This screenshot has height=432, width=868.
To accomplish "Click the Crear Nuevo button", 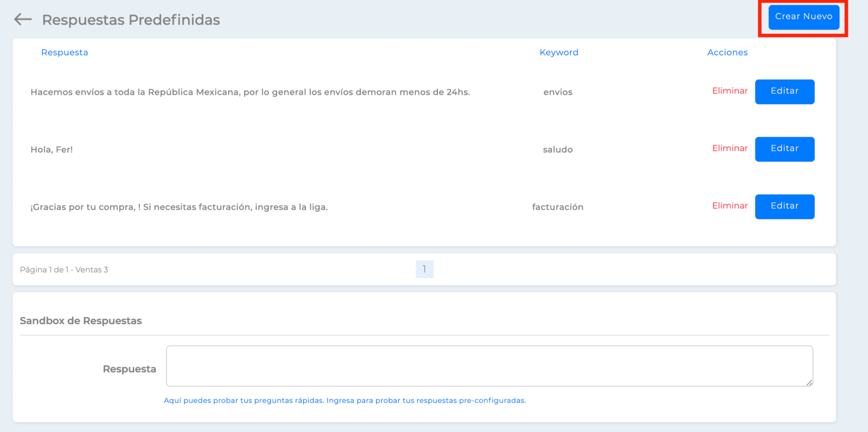I will 803,17.
